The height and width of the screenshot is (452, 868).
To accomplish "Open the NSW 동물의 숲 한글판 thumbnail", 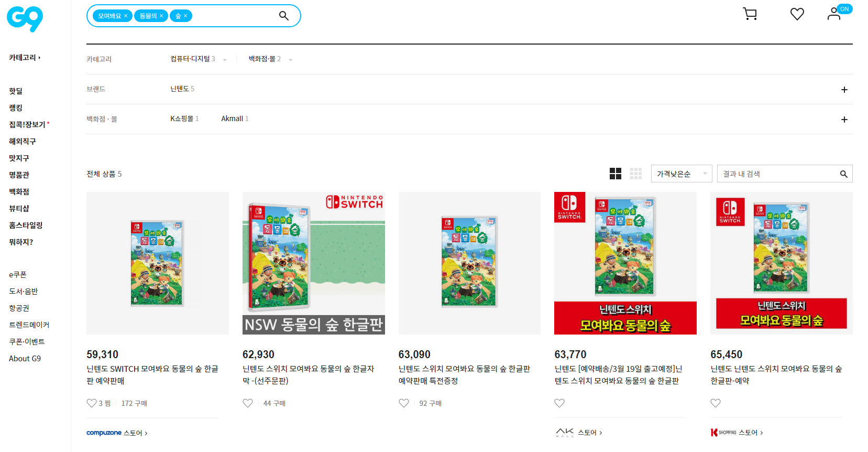I will tap(314, 263).
